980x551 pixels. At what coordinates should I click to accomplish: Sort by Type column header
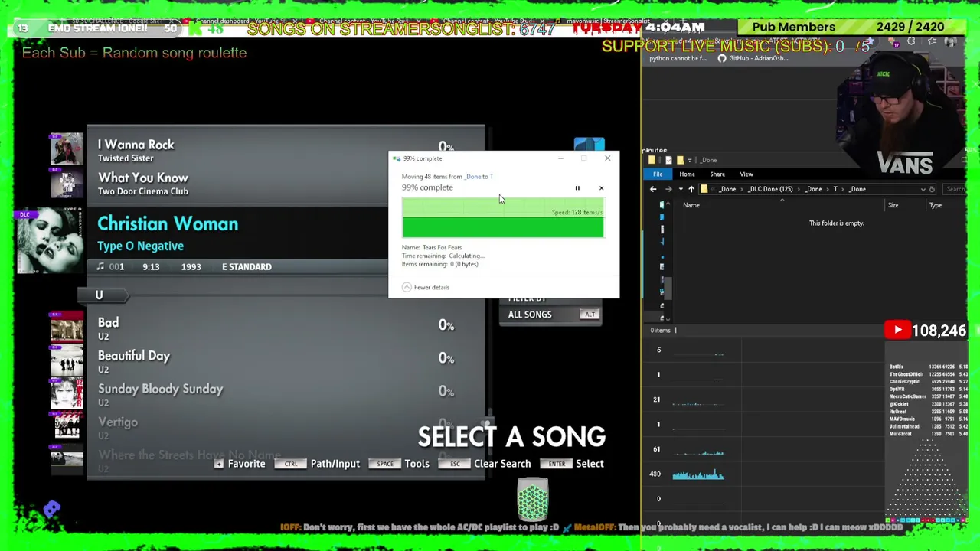(936, 205)
